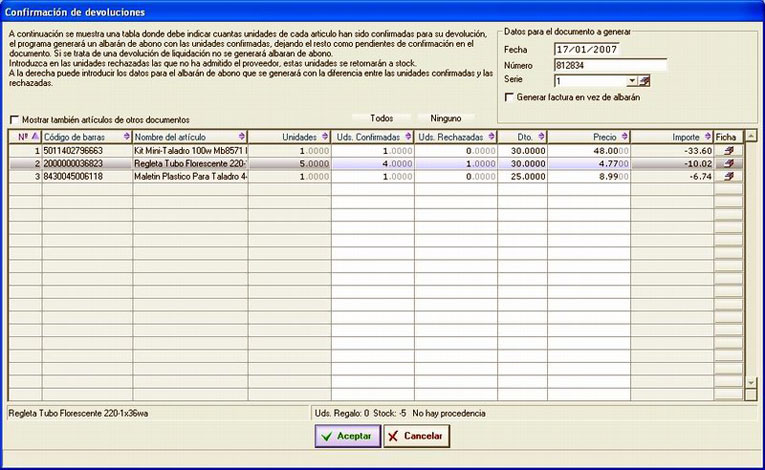Viewport: 765px width, 470px height.
Task: Click the Número input field
Action: point(610,65)
